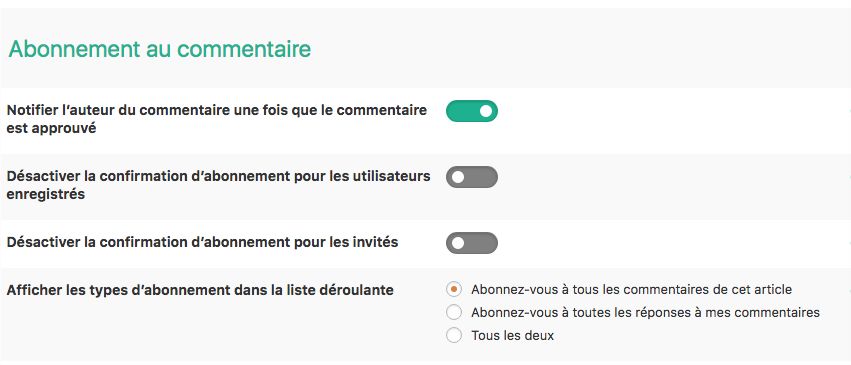This screenshot has width=851, height=365.
Task: Enable the 'utilisateurs enregistrés' confirmation switch
Action: click(472, 177)
